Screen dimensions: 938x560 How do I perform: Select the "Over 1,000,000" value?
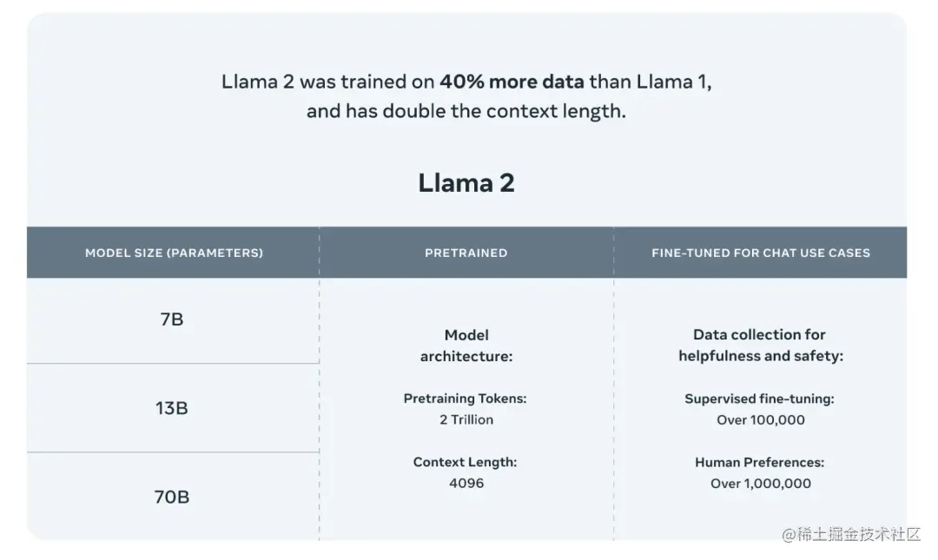point(761,483)
